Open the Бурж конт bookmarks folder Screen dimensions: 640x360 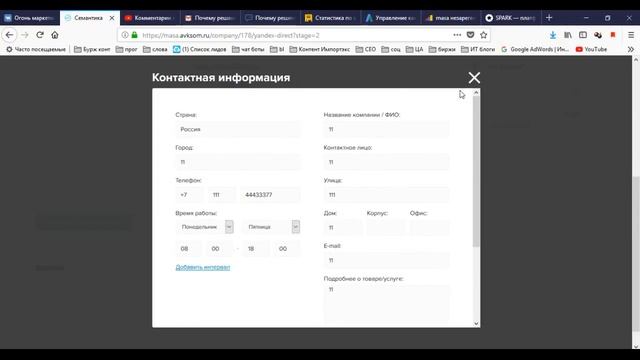(x=92, y=49)
